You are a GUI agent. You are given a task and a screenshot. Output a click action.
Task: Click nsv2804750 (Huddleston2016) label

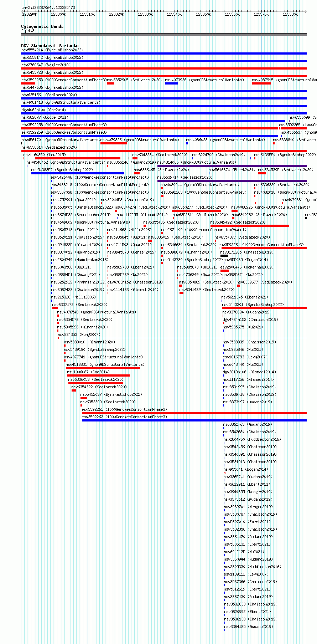[252, 440]
